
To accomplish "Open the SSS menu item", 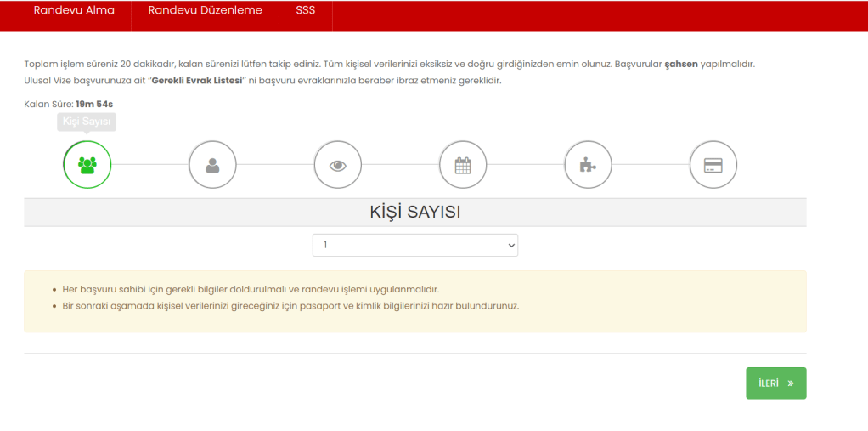I will pyautogui.click(x=305, y=11).
